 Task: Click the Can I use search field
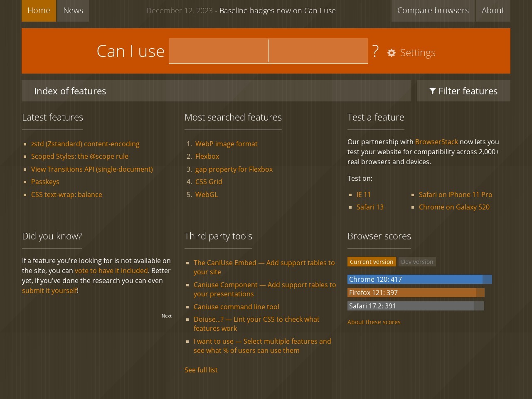click(268, 51)
